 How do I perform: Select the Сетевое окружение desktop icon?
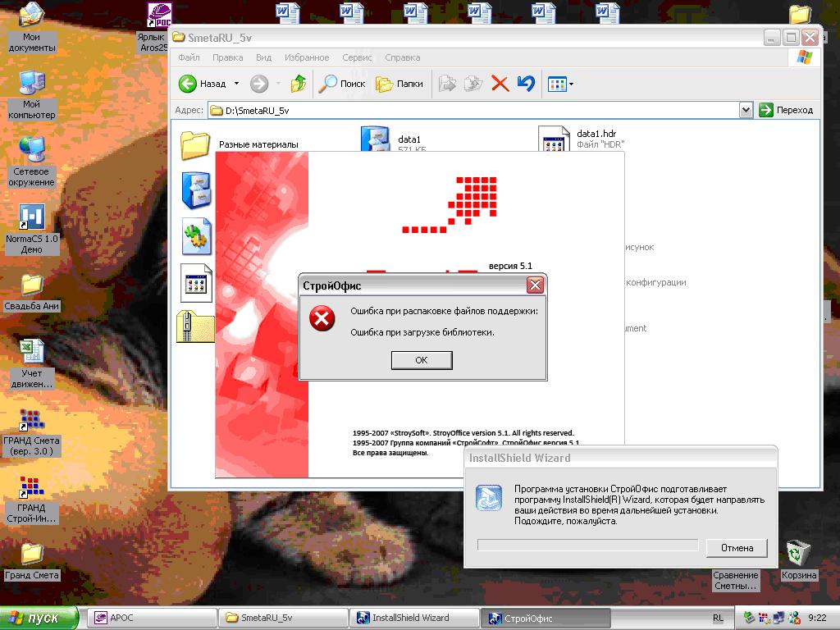click(x=32, y=162)
